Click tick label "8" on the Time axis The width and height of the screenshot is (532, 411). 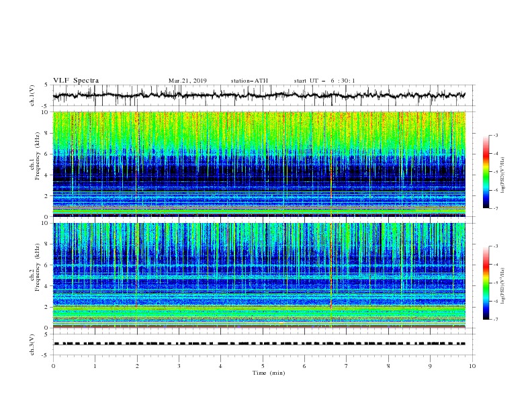click(x=388, y=366)
